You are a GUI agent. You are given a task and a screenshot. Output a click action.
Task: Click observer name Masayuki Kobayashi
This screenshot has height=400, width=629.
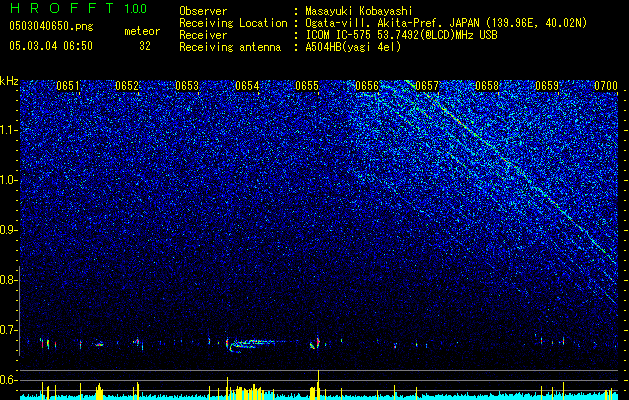[359, 11]
